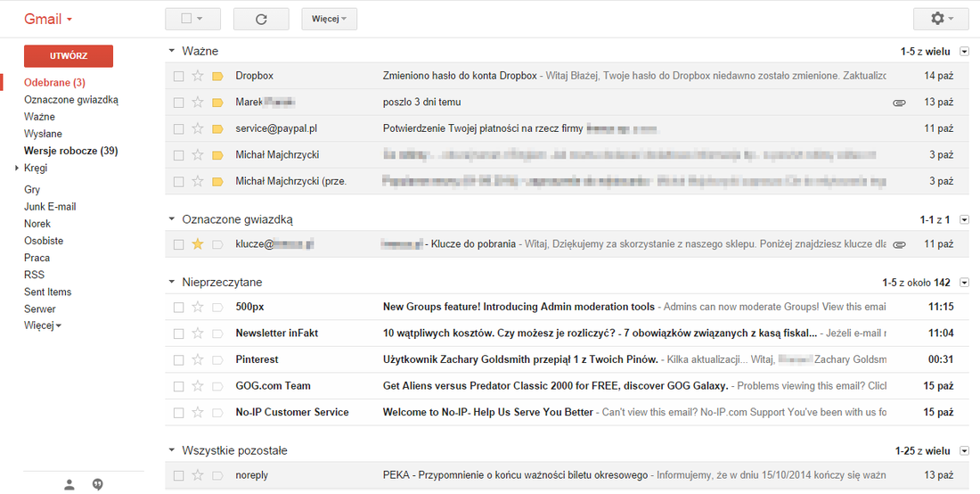Star the No-IP Customer Service email
980x494 pixels.
point(198,412)
